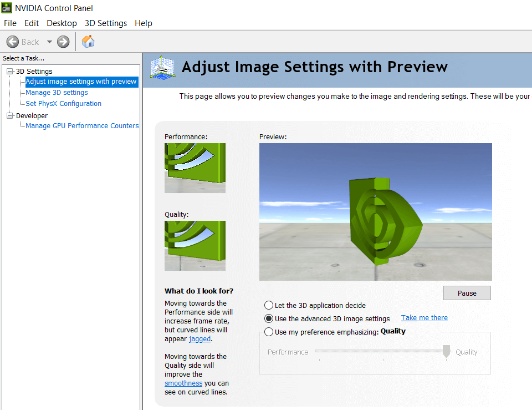This screenshot has width=532, height=410.
Task: Collapse the 3D Settings tree node
Action: tap(10, 72)
